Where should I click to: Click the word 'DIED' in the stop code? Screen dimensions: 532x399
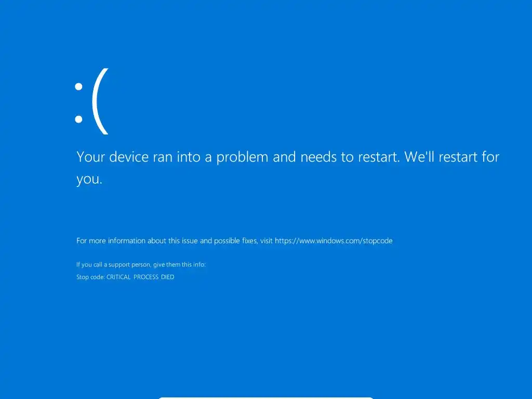168,277
